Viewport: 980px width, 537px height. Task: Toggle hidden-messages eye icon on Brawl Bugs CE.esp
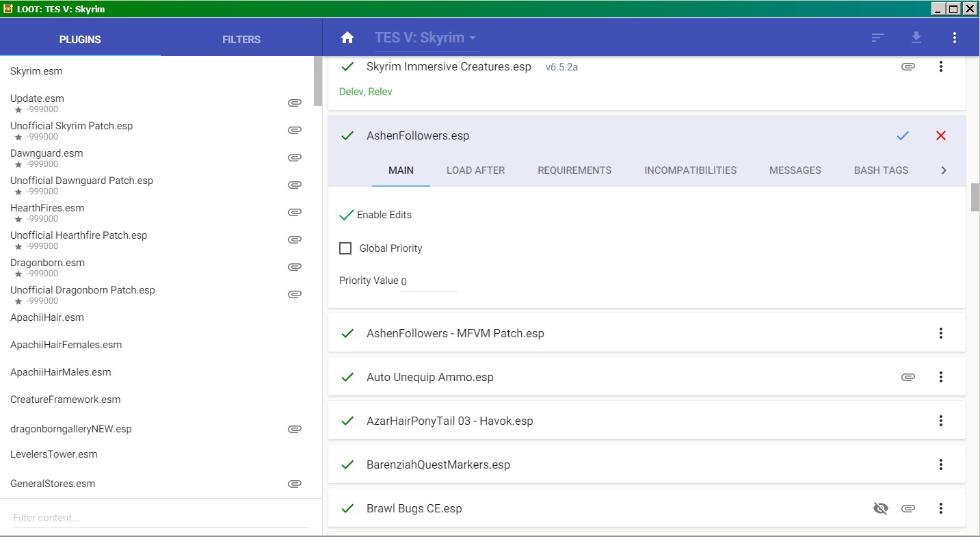click(880, 508)
